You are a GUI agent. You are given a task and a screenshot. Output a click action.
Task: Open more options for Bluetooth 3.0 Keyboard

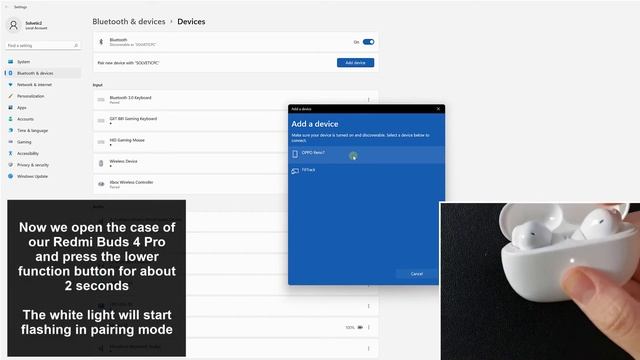coord(368,100)
